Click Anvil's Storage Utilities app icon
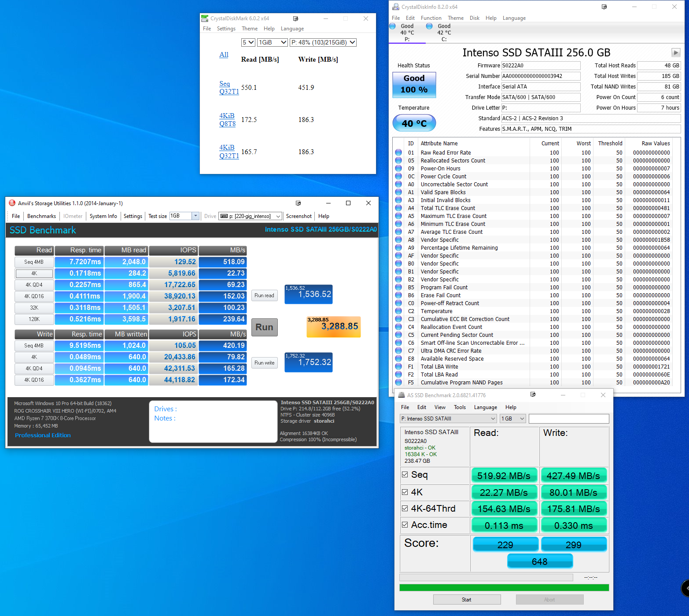 pos(12,203)
